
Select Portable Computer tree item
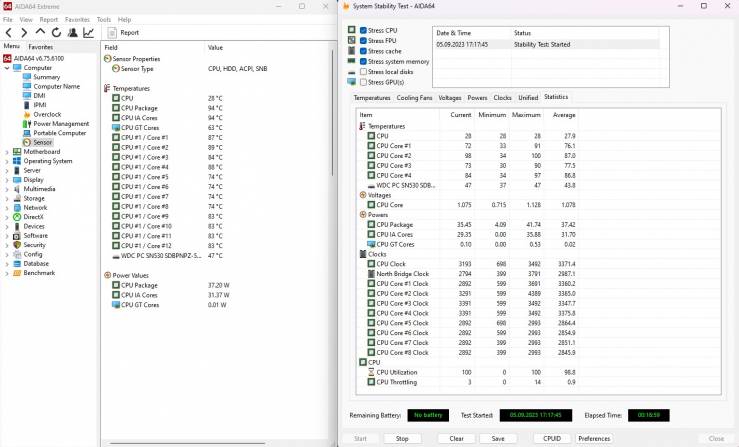59,133
